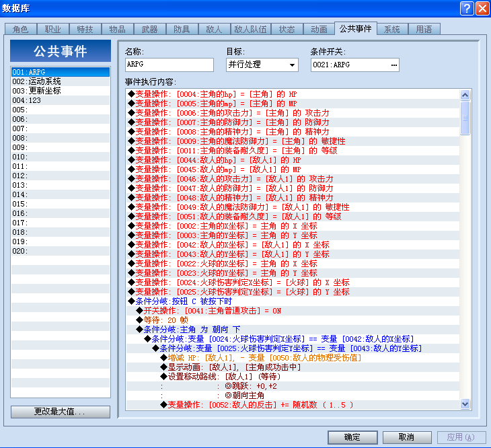This screenshot has height=448, width=491.
Task: Open the 系统 tab
Action: pyautogui.click(x=392, y=29)
